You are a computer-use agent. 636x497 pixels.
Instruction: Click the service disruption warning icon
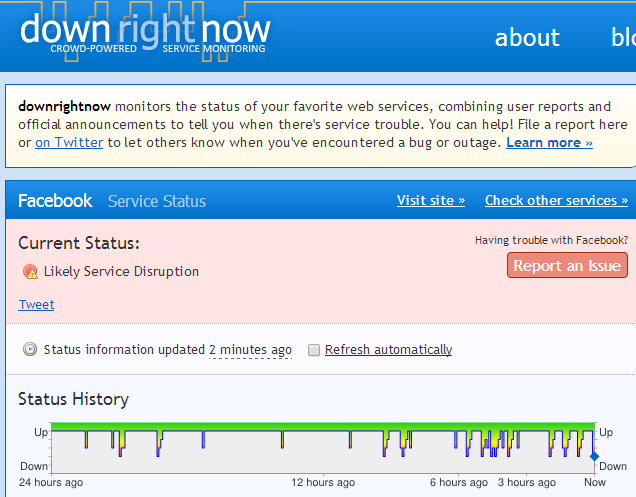click(30, 271)
